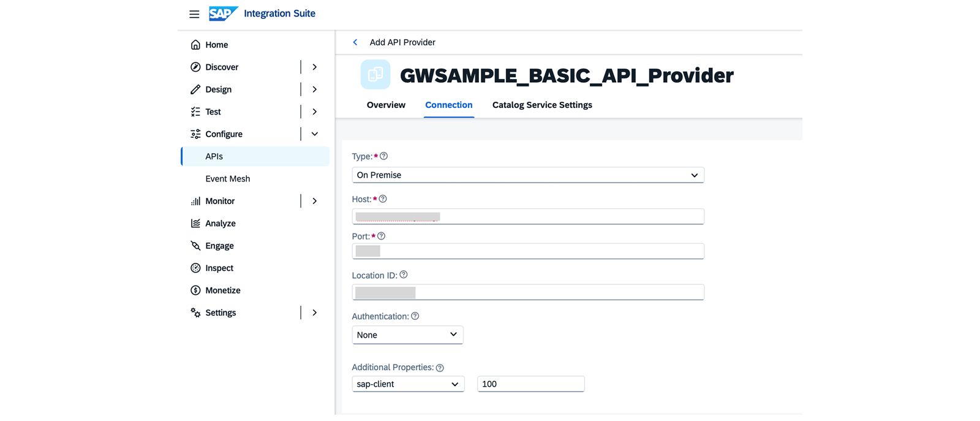
Task: Show help for the Port field
Action: 381,236
